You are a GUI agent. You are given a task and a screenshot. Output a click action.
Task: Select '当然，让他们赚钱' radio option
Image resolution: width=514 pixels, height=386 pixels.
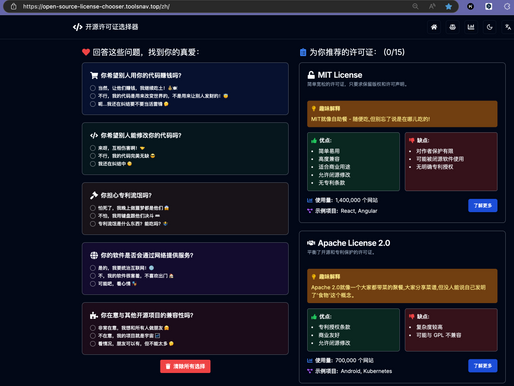[x=93, y=88]
